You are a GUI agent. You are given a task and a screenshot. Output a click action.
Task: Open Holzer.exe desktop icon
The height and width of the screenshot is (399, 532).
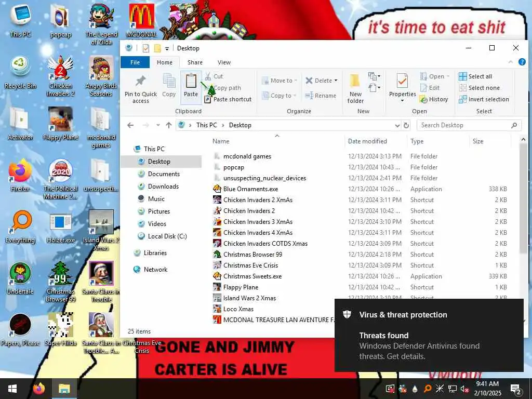pyautogui.click(x=60, y=227)
